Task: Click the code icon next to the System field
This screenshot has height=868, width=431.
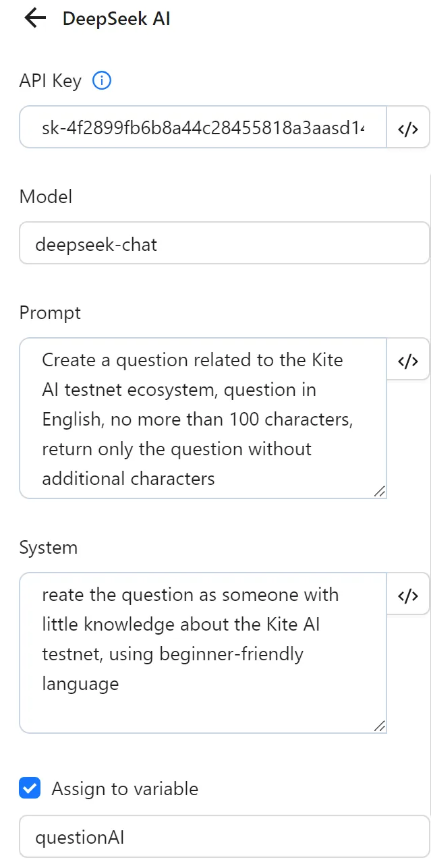Action: (407, 594)
